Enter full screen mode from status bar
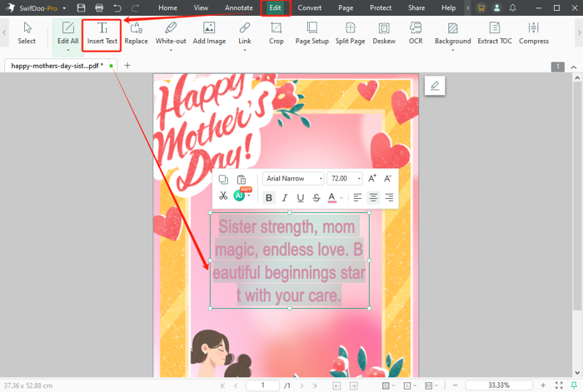Screen dimensions: 583x392 click(559, 385)
